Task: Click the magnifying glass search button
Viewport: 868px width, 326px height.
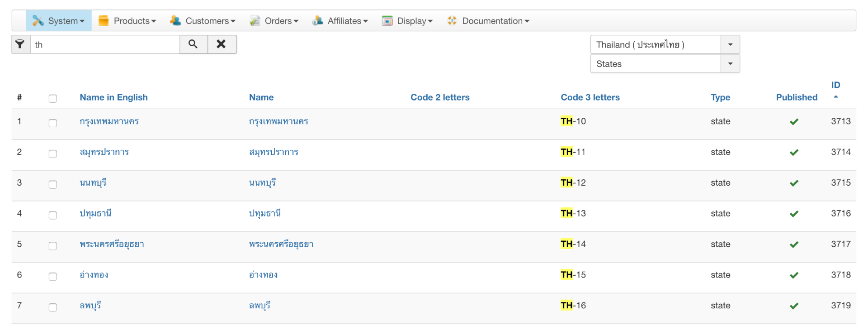Action: 193,44
